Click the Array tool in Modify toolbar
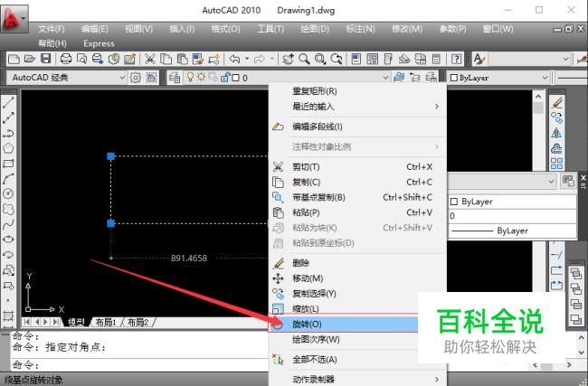This screenshot has height=386, width=588. click(557, 164)
